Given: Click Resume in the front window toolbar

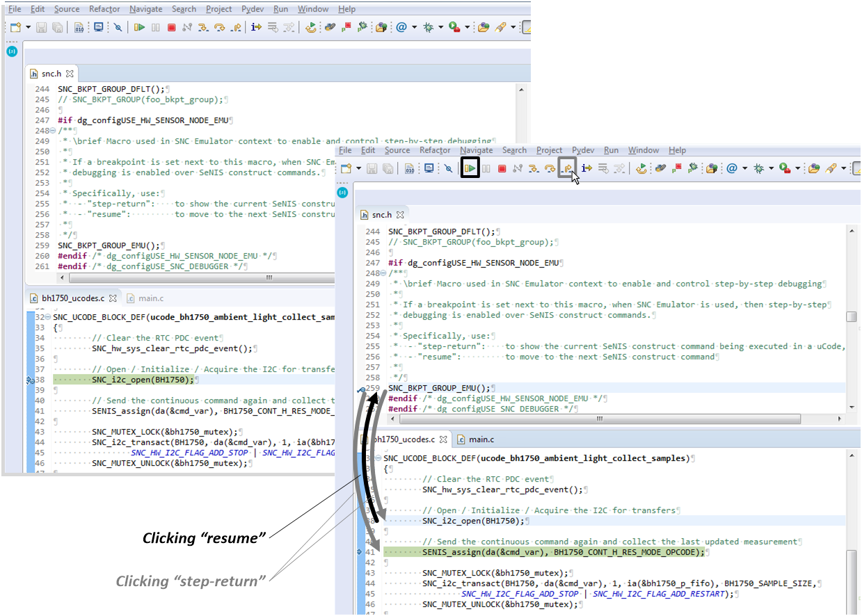Looking at the screenshot, I should [x=470, y=168].
